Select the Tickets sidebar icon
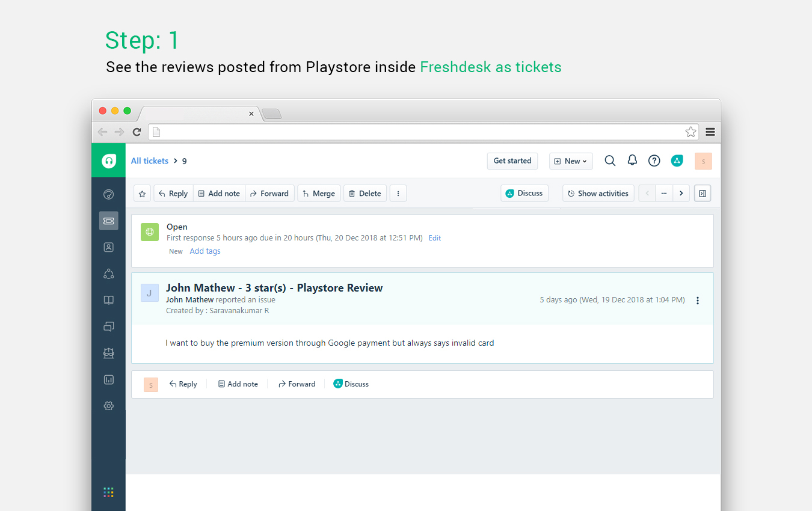The height and width of the screenshot is (511, 812). 108,221
